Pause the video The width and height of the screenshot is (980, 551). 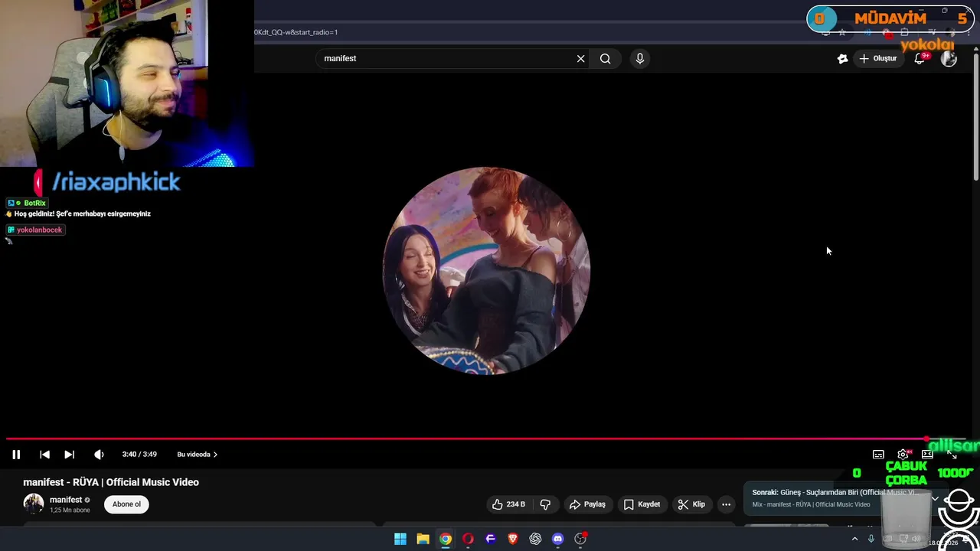click(16, 455)
